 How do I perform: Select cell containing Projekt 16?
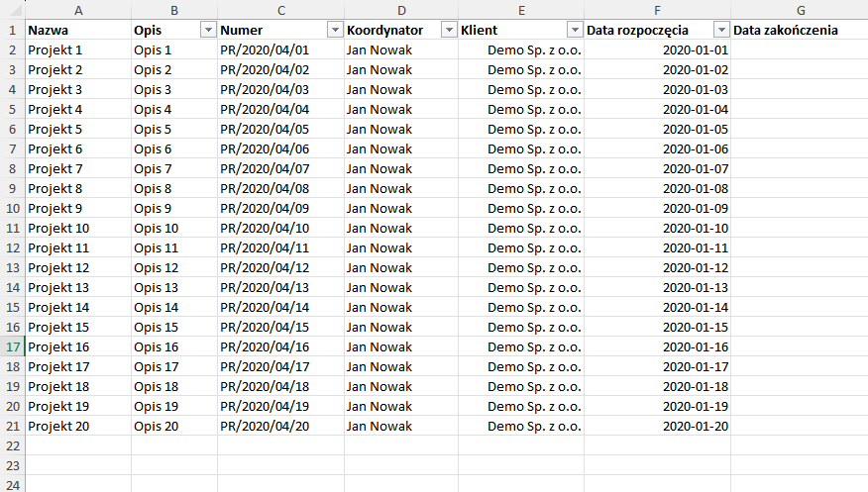(x=78, y=347)
